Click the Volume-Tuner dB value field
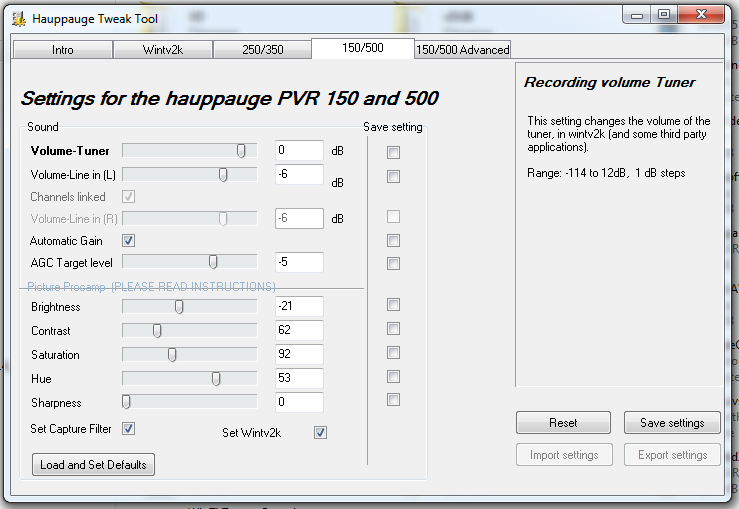 pyautogui.click(x=299, y=150)
